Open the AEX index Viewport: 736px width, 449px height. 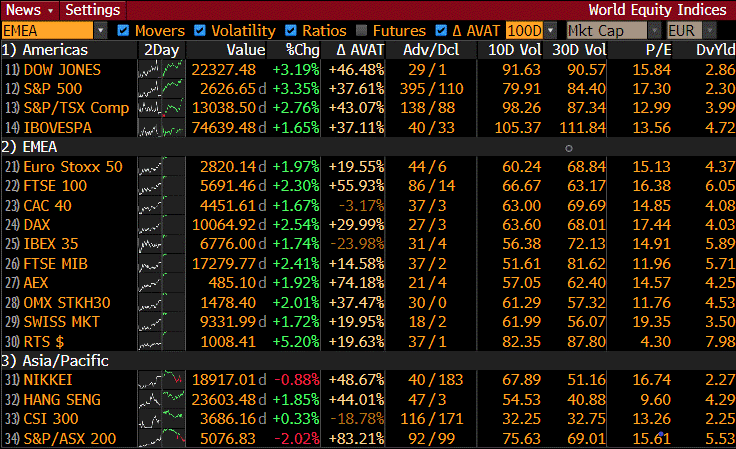click(36, 283)
